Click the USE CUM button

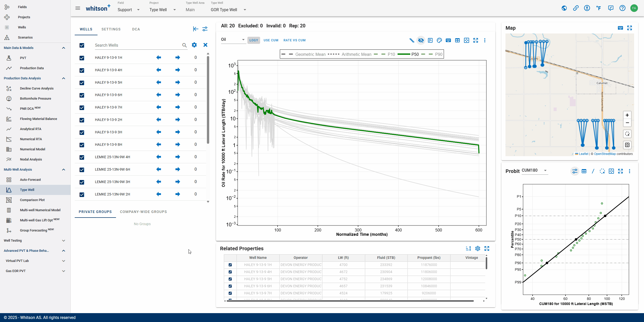[x=271, y=40]
